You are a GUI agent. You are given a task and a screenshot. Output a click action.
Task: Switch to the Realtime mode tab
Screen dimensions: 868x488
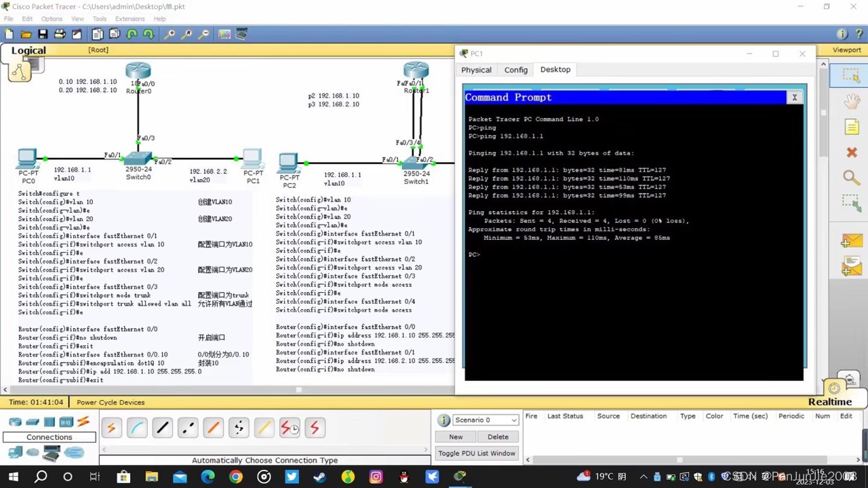pos(829,402)
